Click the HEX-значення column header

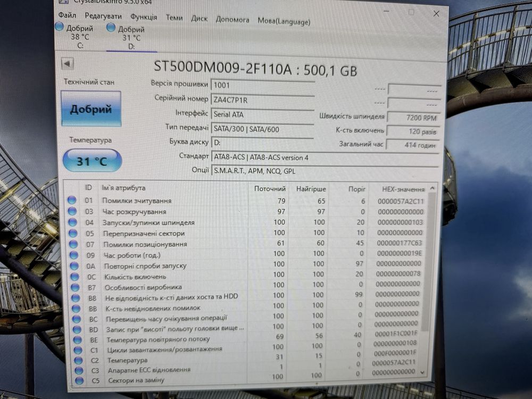pos(403,189)
